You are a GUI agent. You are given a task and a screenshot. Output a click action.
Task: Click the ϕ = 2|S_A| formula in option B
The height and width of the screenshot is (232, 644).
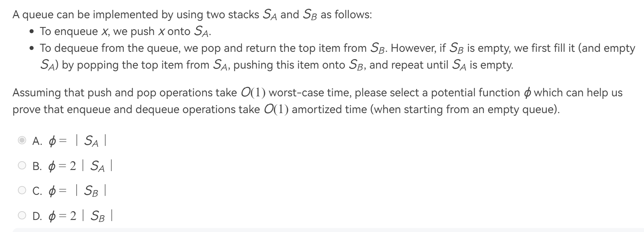click(81, 166)
